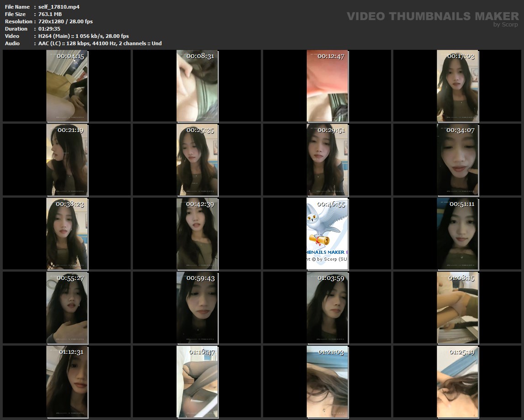This screenshot has width=524, height=420.
Task: Click the thumbnail at 01:16:47
Action: click(x=197, y=382)
